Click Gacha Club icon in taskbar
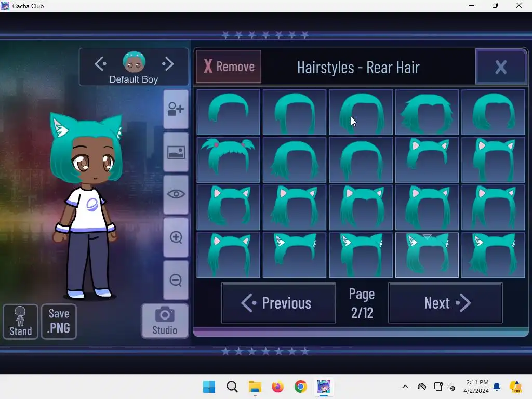The image size is (532, 399). click(323, 387)
